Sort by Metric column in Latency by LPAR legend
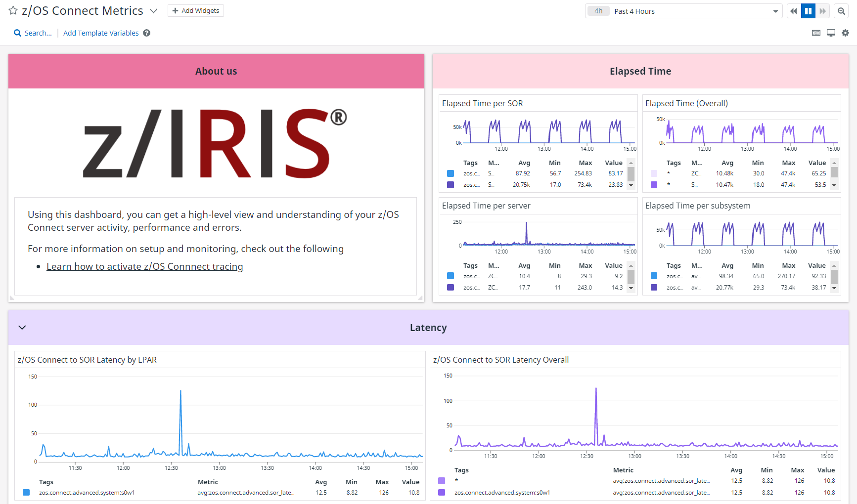This screenshot has height=504, width=857. 208,482
